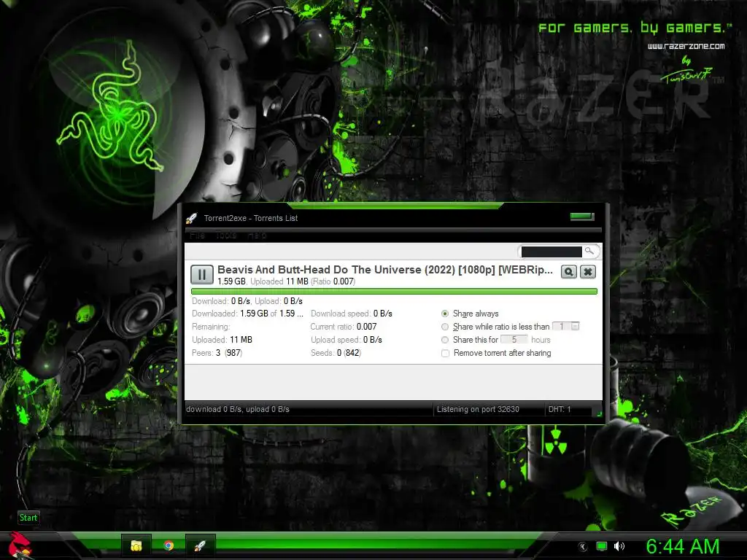Image resolution: width=747 pixels, height=560 pixels.
Task: Click status bar download 0 B/s text
Action: 238,409
